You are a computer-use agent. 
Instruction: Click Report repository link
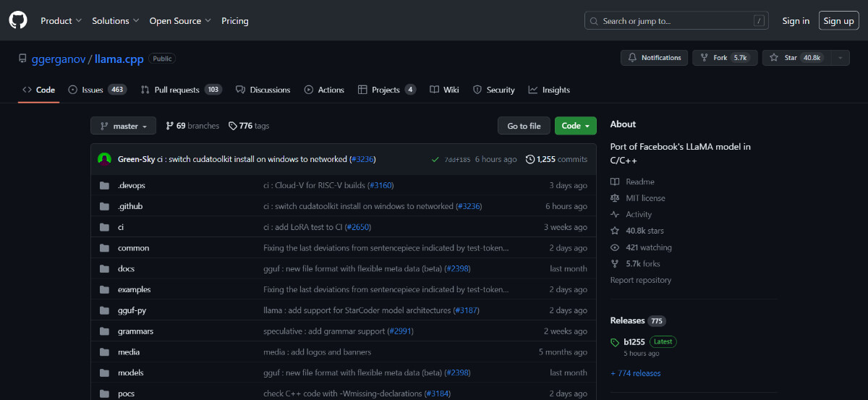(641, 280)
